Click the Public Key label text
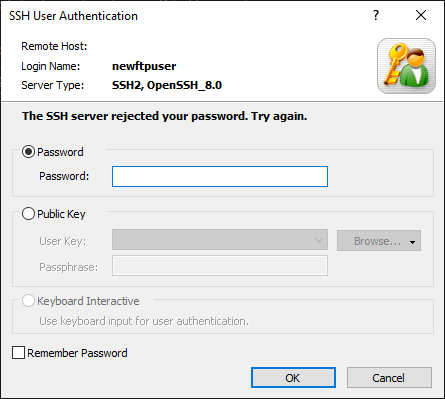445x399 pixels. pos(61,214)
